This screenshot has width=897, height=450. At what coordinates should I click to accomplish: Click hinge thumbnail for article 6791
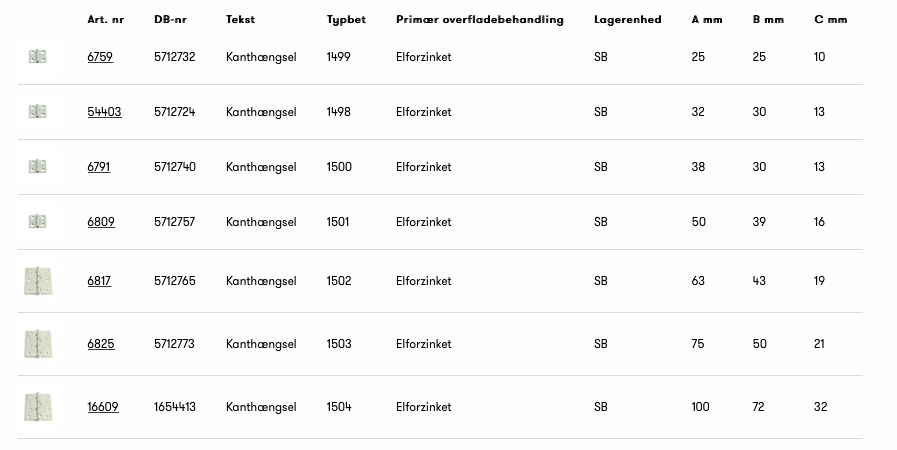(38, 167)
